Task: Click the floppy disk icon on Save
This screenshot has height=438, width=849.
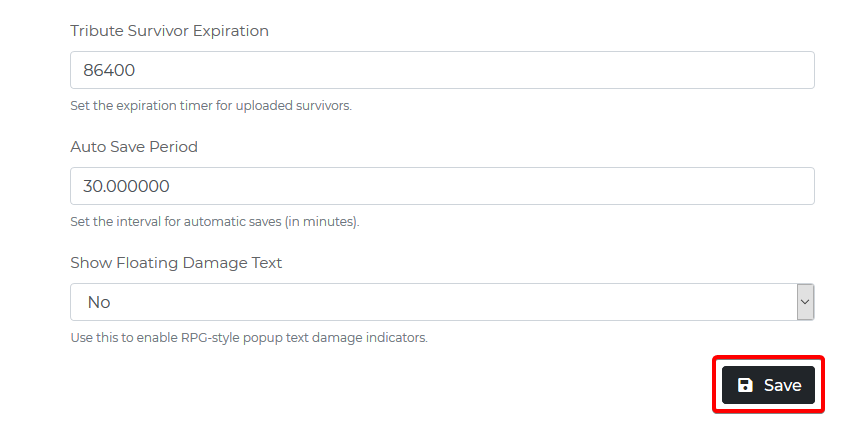Action: [x=745, y=385]
